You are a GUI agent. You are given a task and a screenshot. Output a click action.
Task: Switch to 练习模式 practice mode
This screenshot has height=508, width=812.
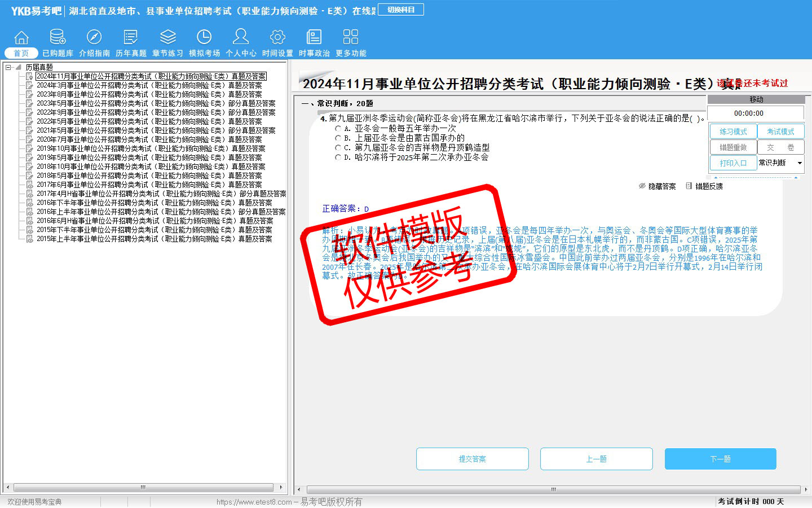point(733,132)
